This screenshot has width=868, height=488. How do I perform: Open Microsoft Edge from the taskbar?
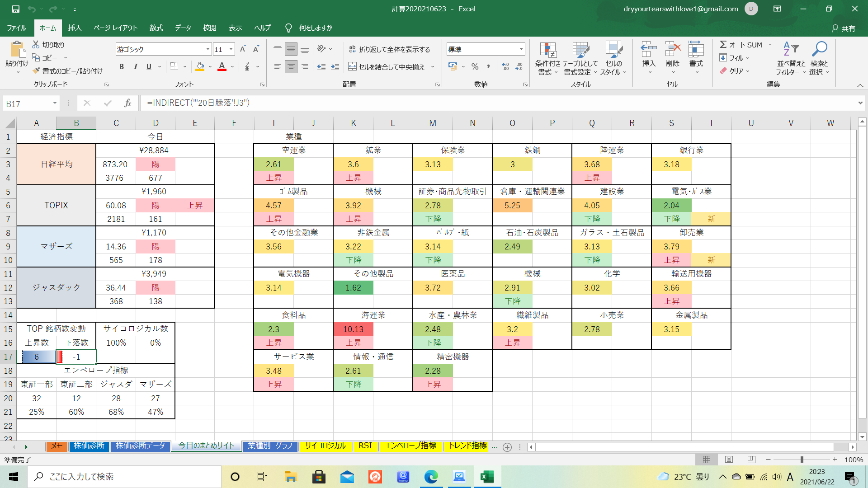point(431,477)
